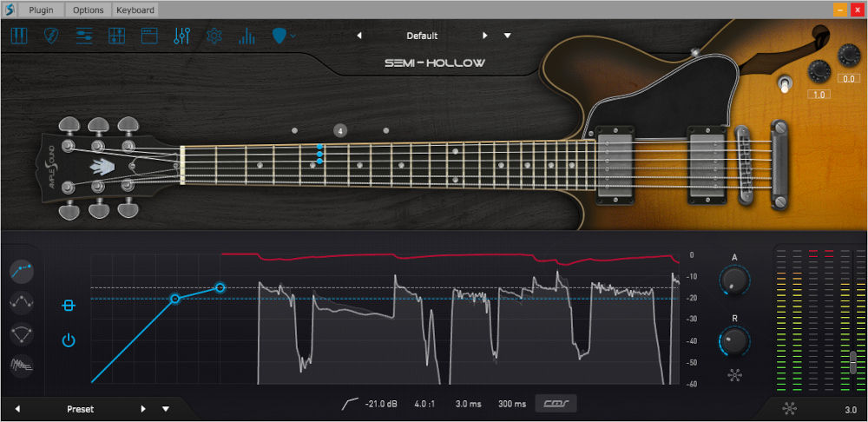Click the 300 ms release value

click(x=512, y=405)
